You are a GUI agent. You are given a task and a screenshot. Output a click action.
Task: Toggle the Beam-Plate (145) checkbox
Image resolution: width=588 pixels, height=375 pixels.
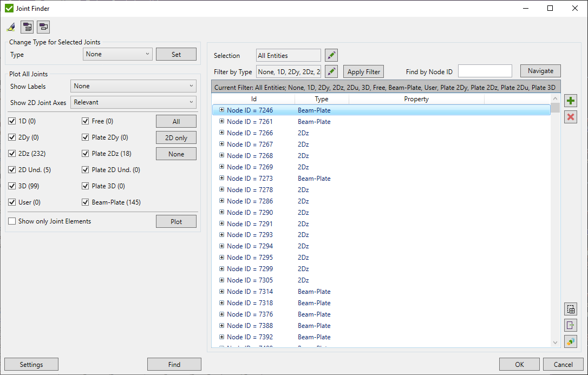point(86,202)
